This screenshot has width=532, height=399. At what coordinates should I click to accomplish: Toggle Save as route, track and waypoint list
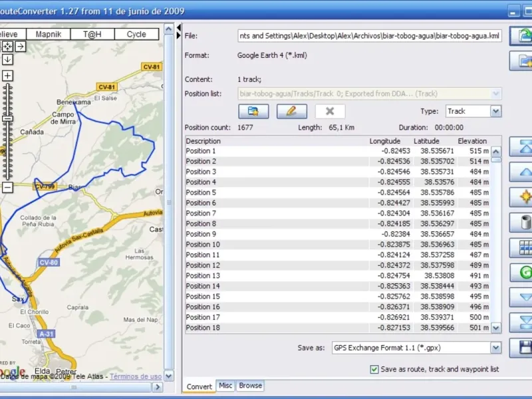(374, 369)
